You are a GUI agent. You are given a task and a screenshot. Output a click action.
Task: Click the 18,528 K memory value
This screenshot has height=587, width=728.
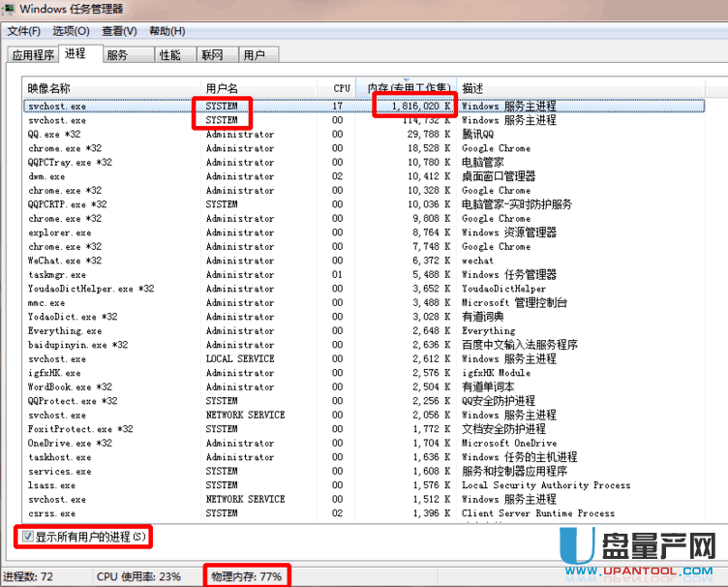[x=429, y=148]
